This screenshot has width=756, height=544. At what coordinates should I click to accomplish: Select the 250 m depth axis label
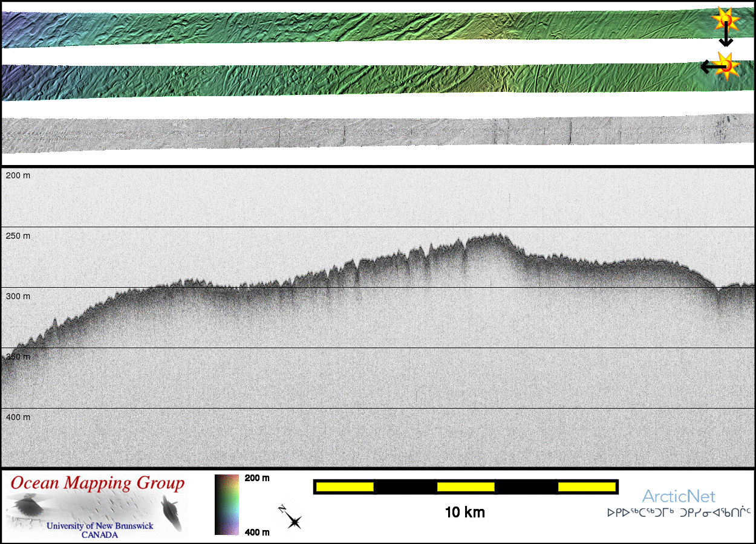(x=18, y=236)
